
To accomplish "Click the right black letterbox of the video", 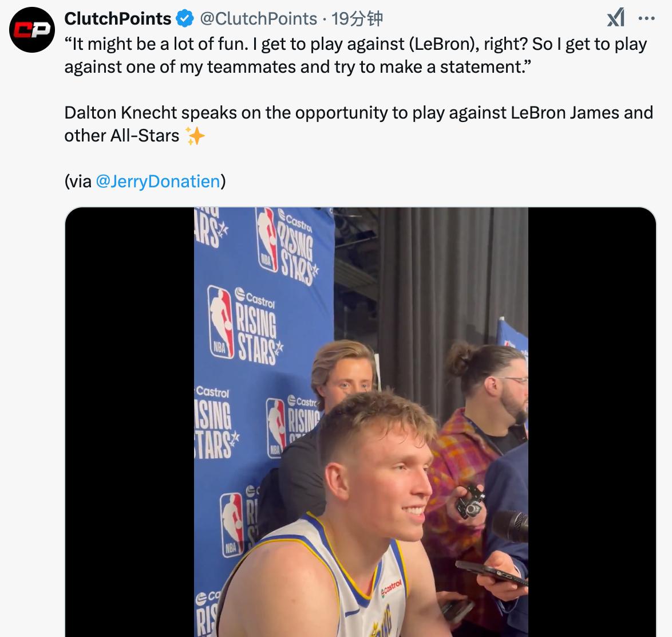I will [591, 424].
